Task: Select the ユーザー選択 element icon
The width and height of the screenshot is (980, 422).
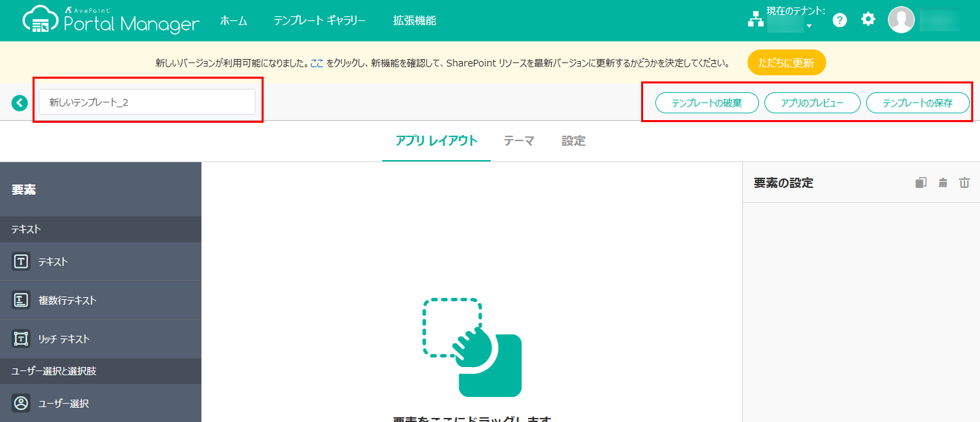Action: pyautogui.click(x=21, y=403)
